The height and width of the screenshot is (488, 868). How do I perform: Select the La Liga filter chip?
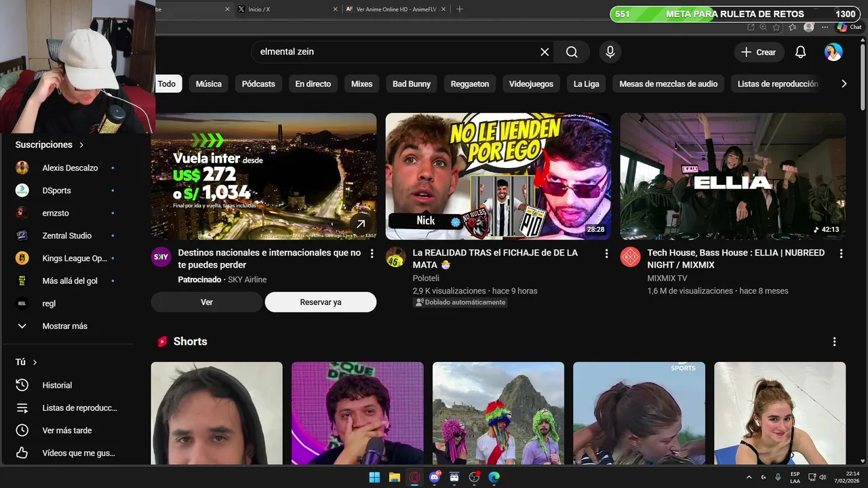tap(587, 84)
